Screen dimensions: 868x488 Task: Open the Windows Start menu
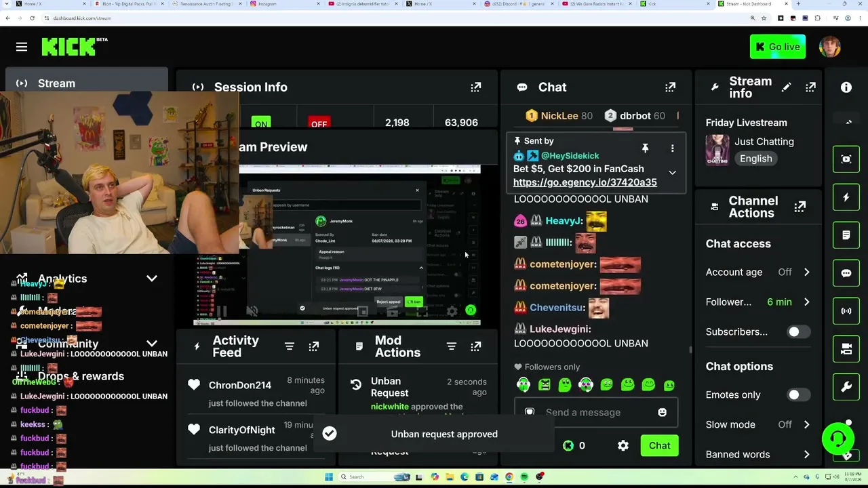(x=328, y=477)
